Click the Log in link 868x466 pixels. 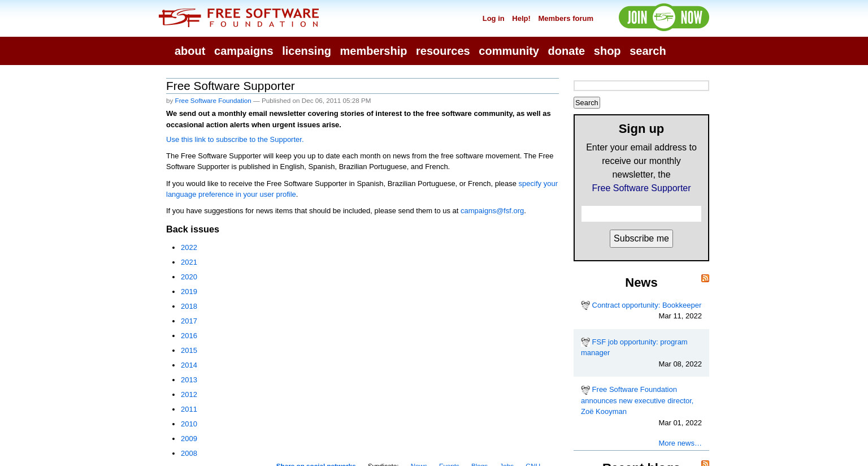pyautogui.click(x=493, y=19)
